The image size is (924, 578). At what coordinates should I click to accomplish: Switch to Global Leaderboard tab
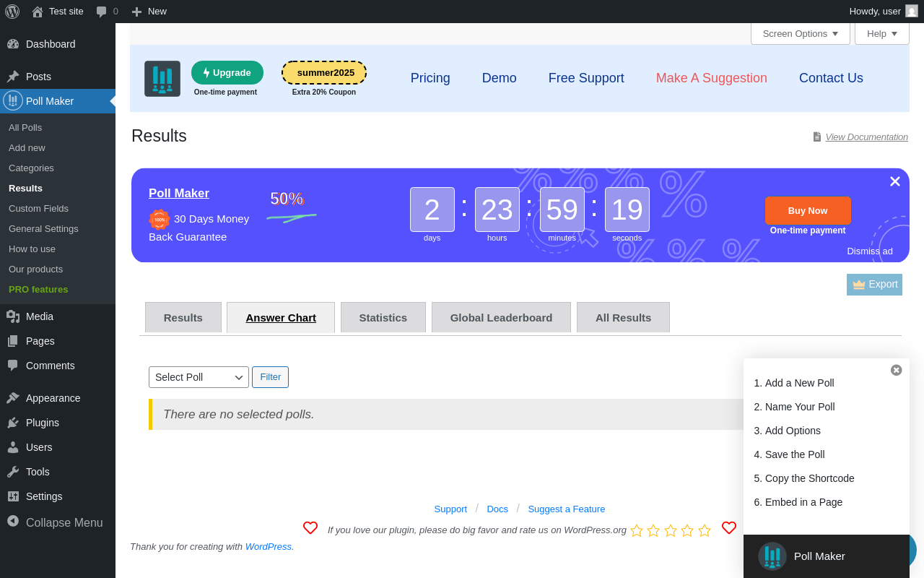[x=501, y=317]
